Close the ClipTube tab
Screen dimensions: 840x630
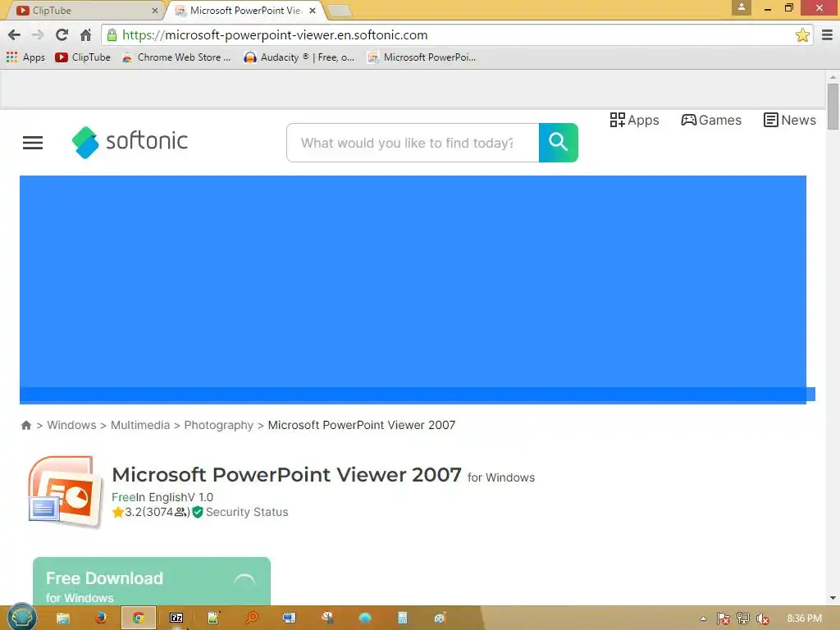click(x=155, y=10)
